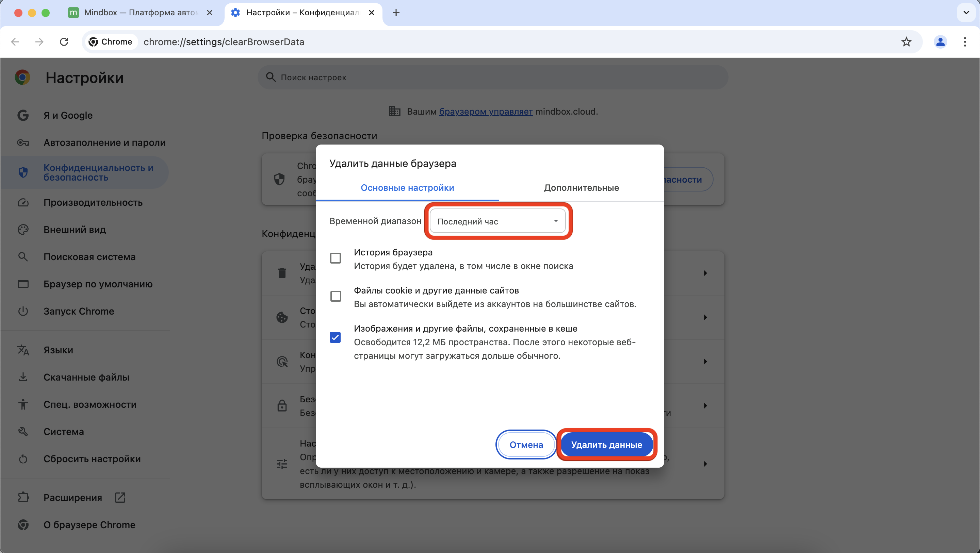980x553 pixels.
Task: Switch to 'Дополнительные' tab
Action: pyautogui.click(x=581, y=188)
